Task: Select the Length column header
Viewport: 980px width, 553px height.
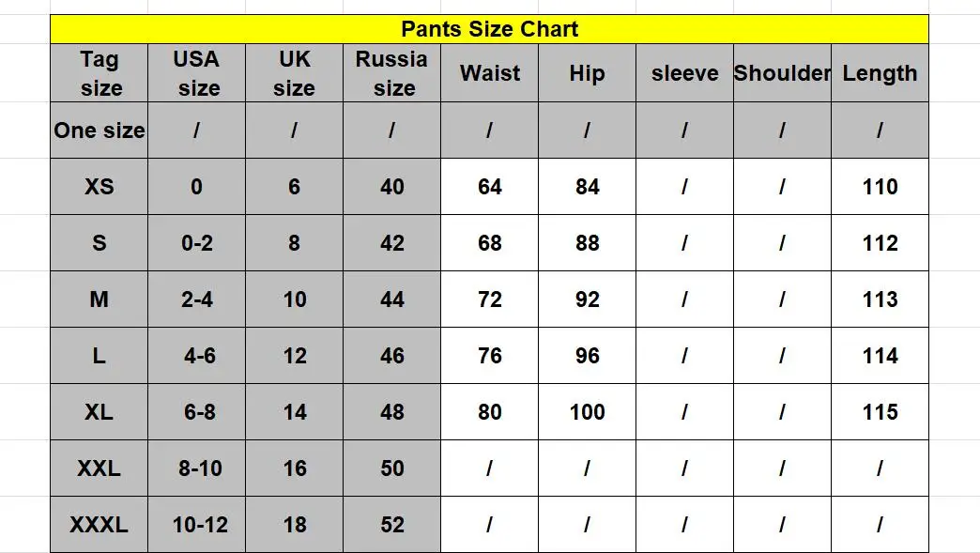Action: tap(880, 73)
